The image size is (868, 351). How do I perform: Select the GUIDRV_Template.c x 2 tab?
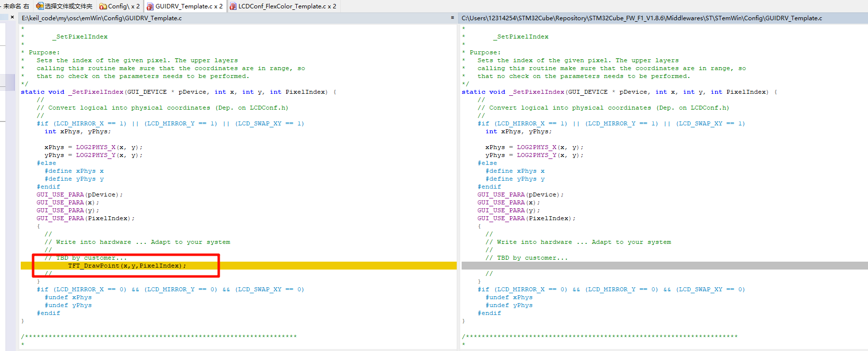click(185, 6)
